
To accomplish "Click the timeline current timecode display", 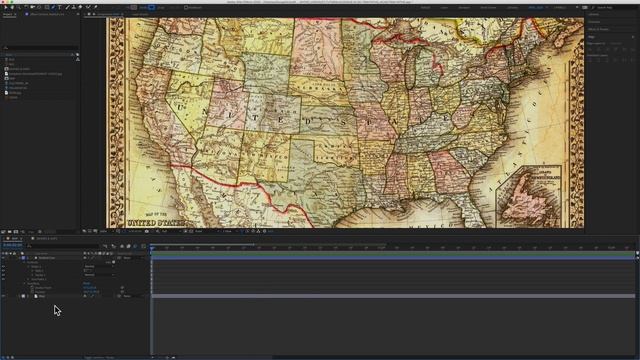I will click(12, 245).
